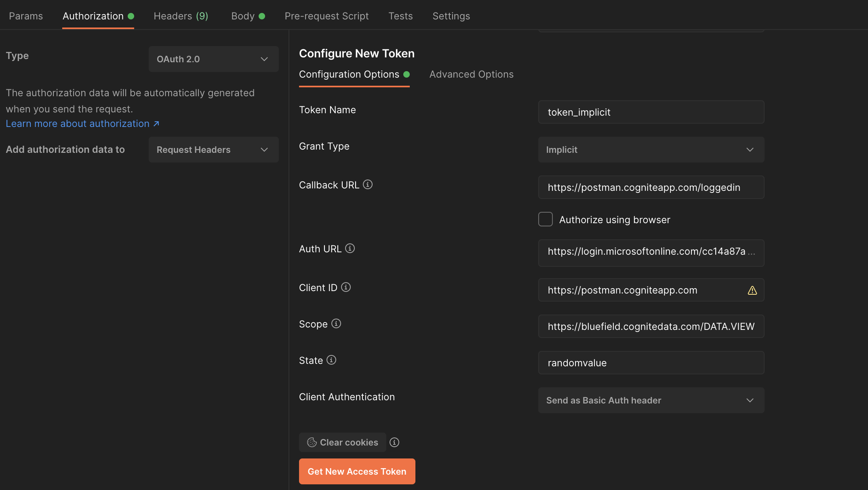This screenshot has height=490, width=868.
Task: Click the Token Name input field
Action: 651,112
